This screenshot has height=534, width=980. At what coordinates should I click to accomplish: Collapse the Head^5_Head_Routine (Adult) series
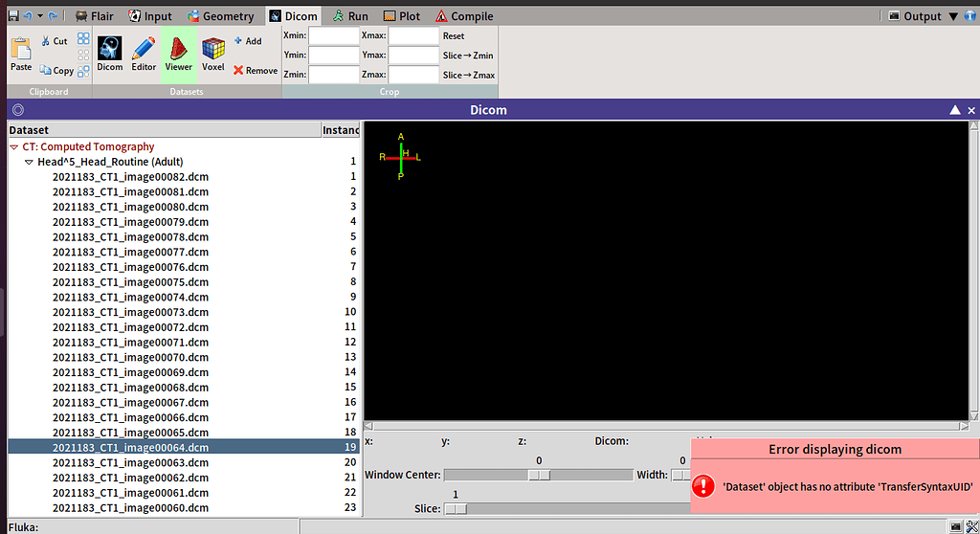point(29,163)
